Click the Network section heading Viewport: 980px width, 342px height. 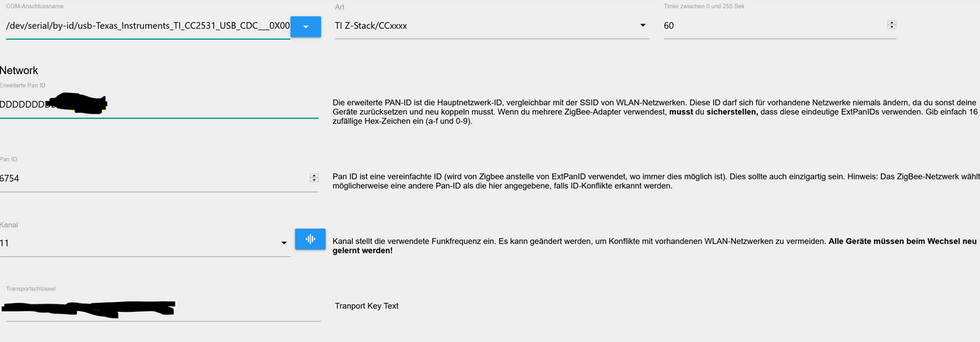tap(20, 71)
